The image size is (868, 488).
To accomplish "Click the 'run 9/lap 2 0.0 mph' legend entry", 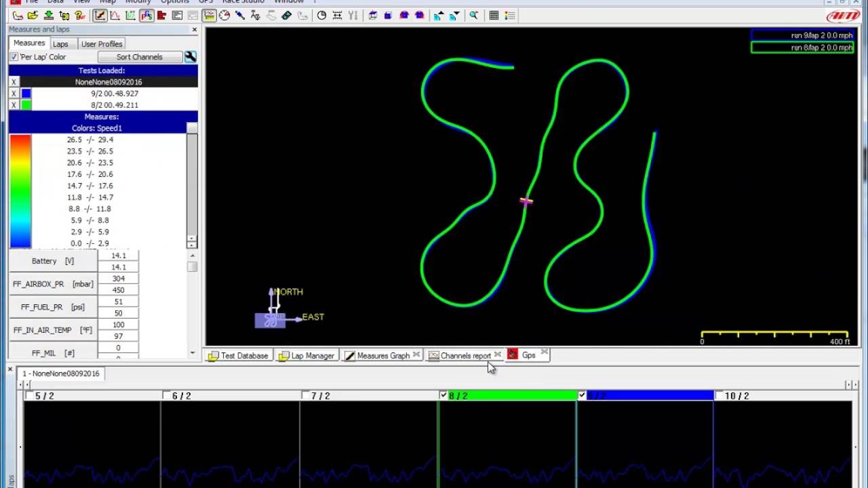I will point(802,35).
